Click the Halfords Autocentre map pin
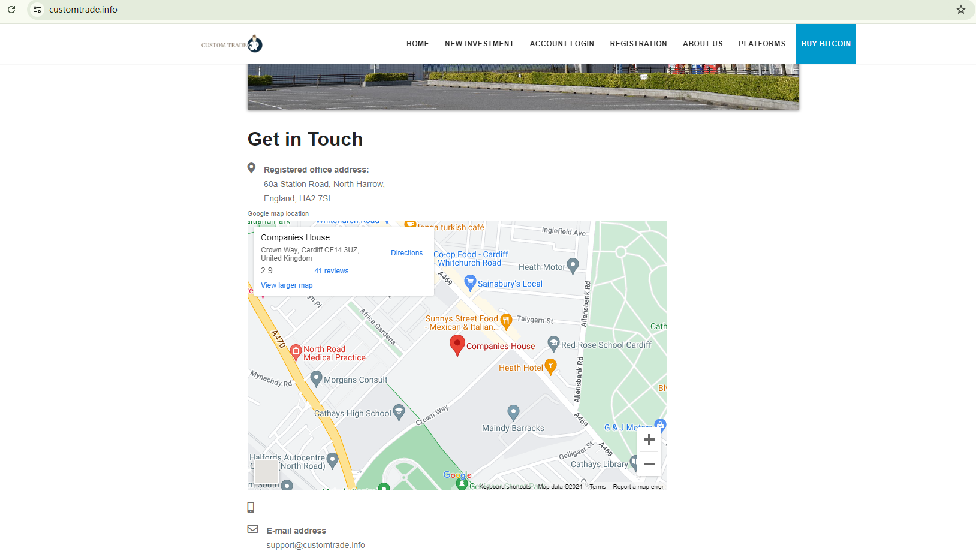This screenshot has width=976, height=560. 333,461
